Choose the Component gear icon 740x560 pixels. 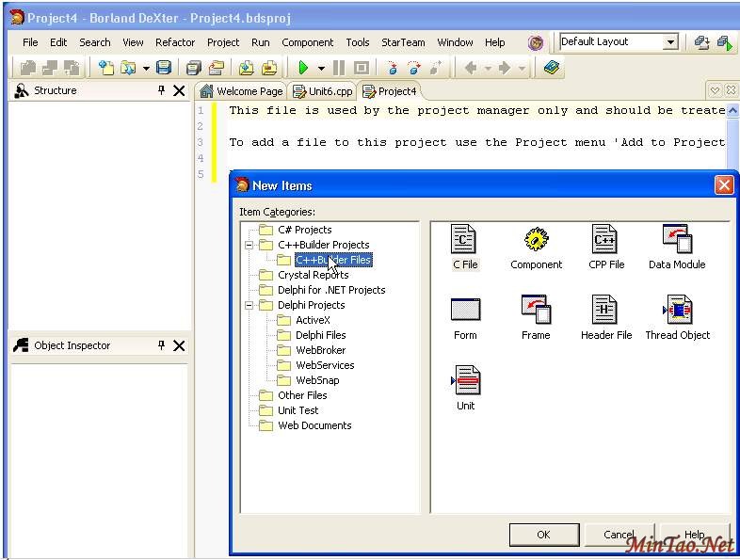pos(536,239)
